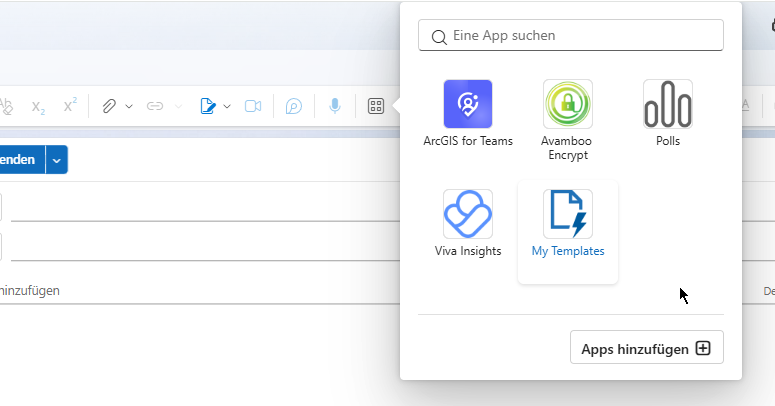Expand the attach file dropdown arrow
This screenshot has height=406, width=775.
pos(129,106)
